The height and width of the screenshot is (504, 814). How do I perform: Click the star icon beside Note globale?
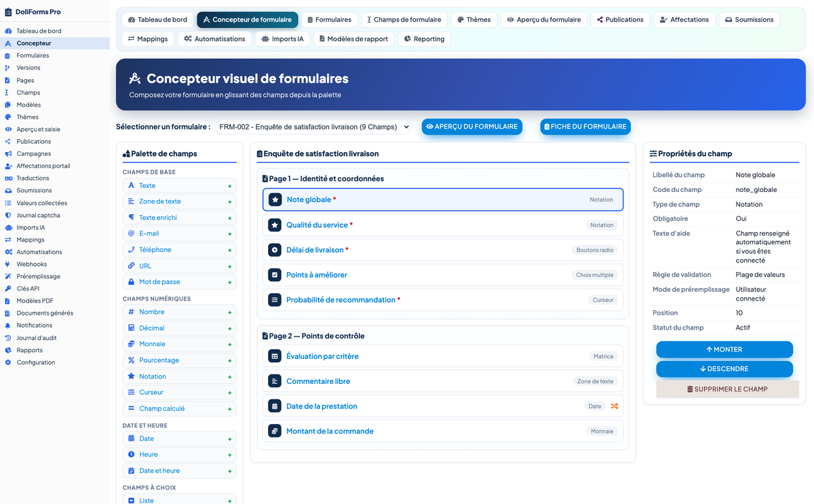pos(275,199)
